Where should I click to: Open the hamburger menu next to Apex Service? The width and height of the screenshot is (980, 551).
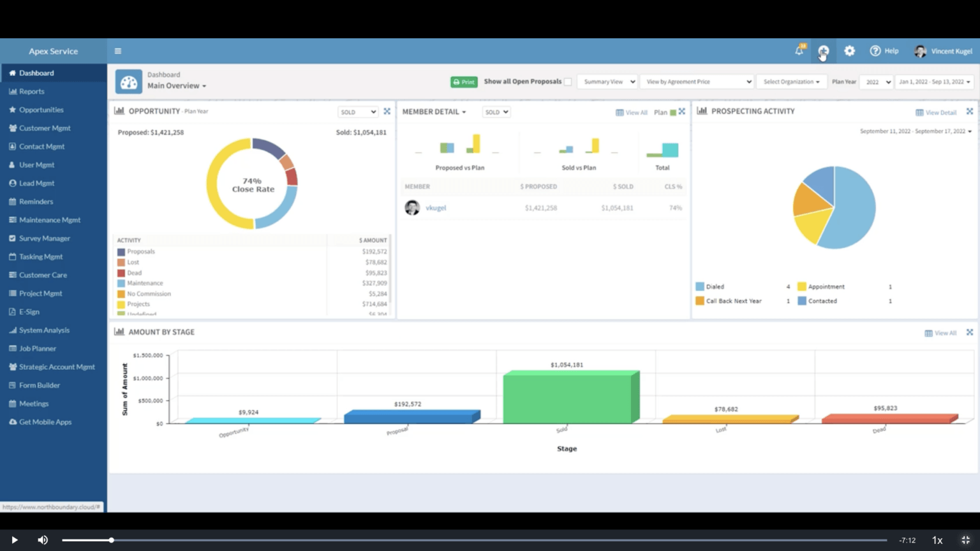117,50
